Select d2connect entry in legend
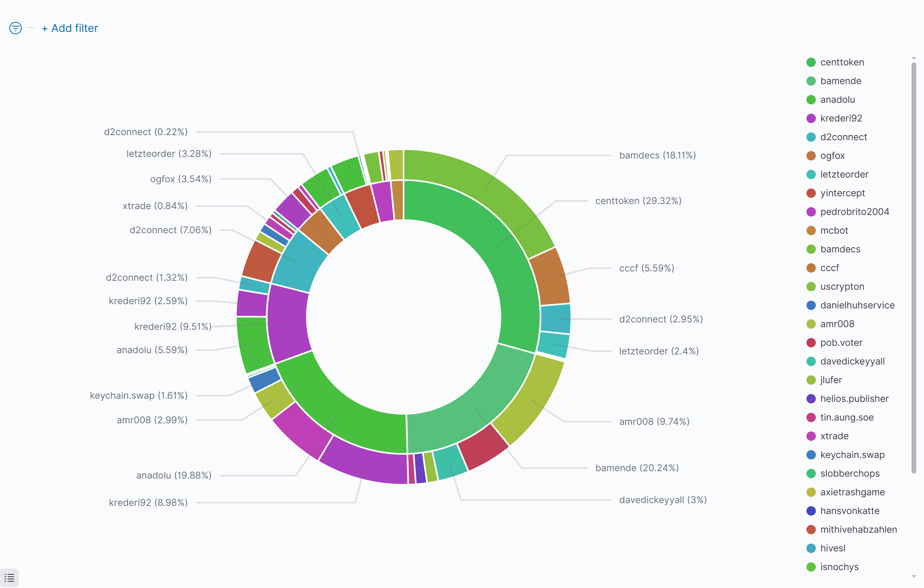This screenshot has width=924, height=588. point(843,137)
